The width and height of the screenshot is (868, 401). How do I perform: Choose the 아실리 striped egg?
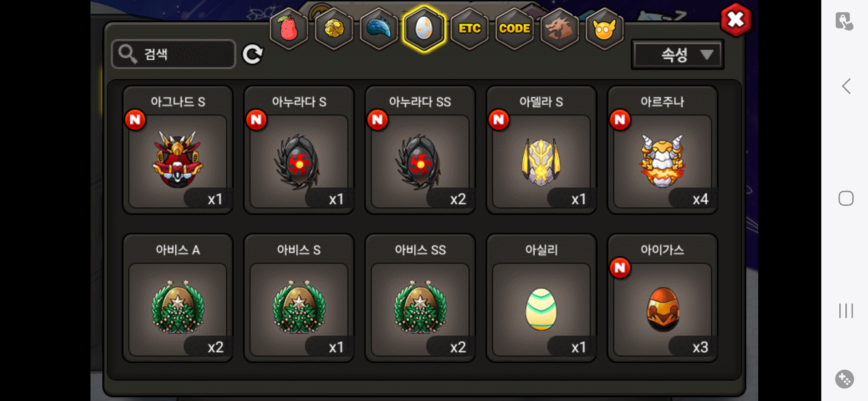point(542,298)
